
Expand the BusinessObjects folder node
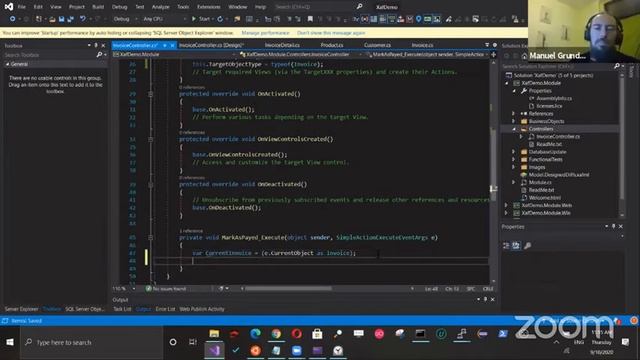coord(514,121)
